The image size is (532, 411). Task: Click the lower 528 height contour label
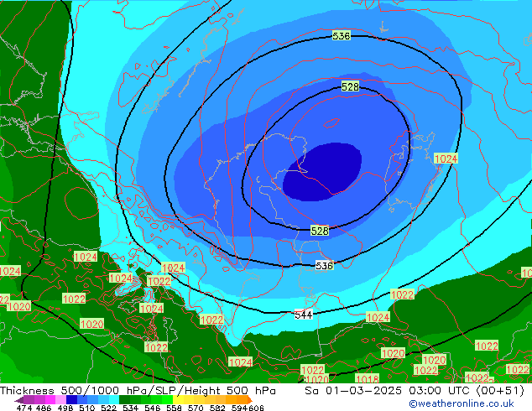tap(320, 231)
